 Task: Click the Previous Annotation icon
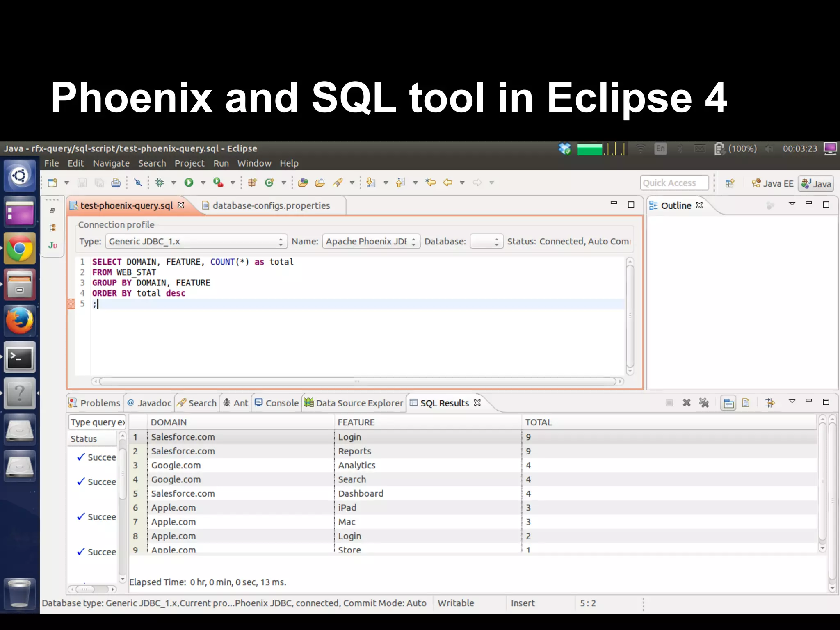(400, 183)
